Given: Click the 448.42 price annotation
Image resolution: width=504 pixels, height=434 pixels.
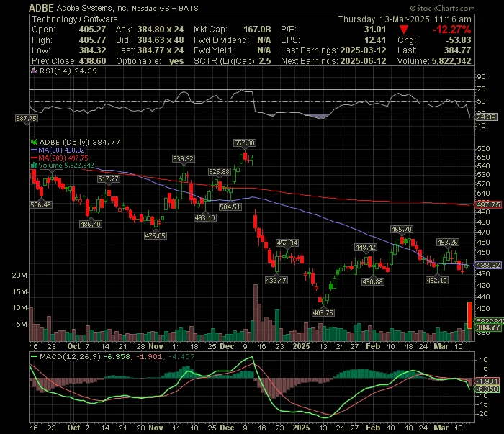Looking at the screenshot, I should click(366, 247).
